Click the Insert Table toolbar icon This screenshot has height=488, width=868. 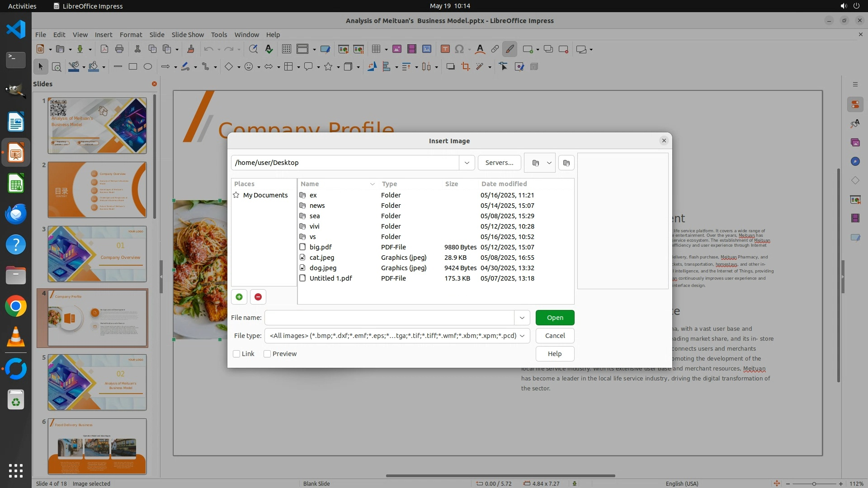(x=376, y=49)
